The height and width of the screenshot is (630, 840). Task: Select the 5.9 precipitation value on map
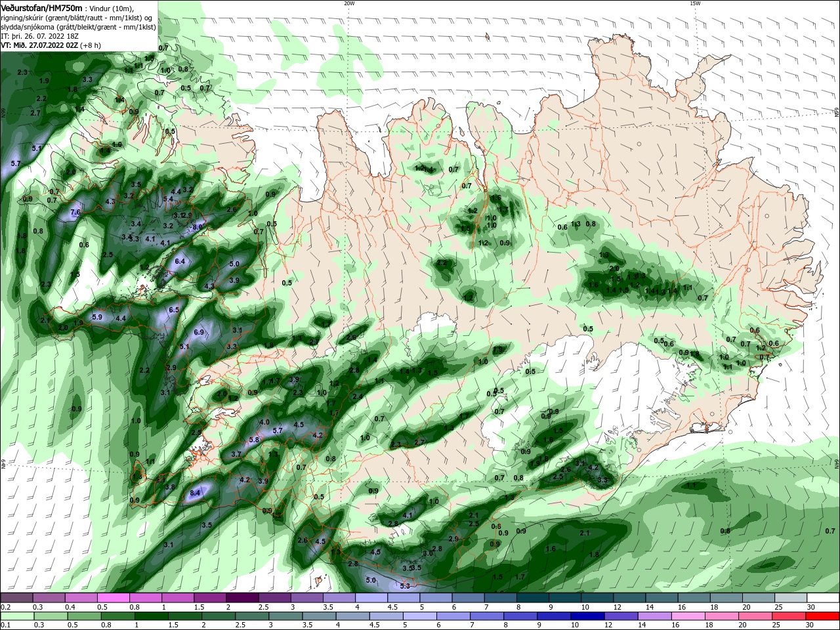tap(98, 317)
